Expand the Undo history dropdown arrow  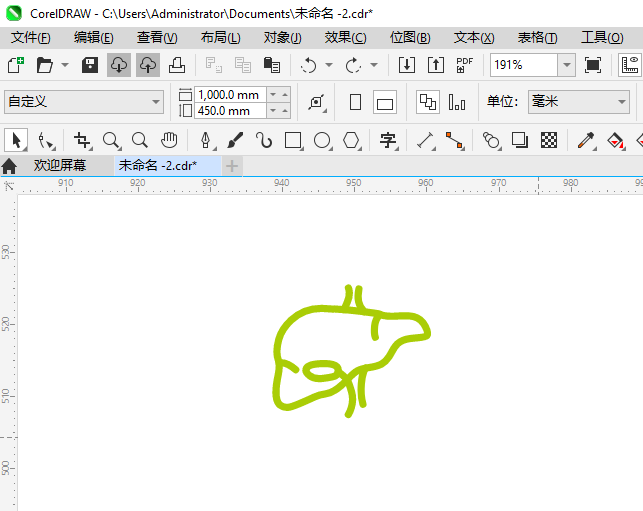click(329, 65)
